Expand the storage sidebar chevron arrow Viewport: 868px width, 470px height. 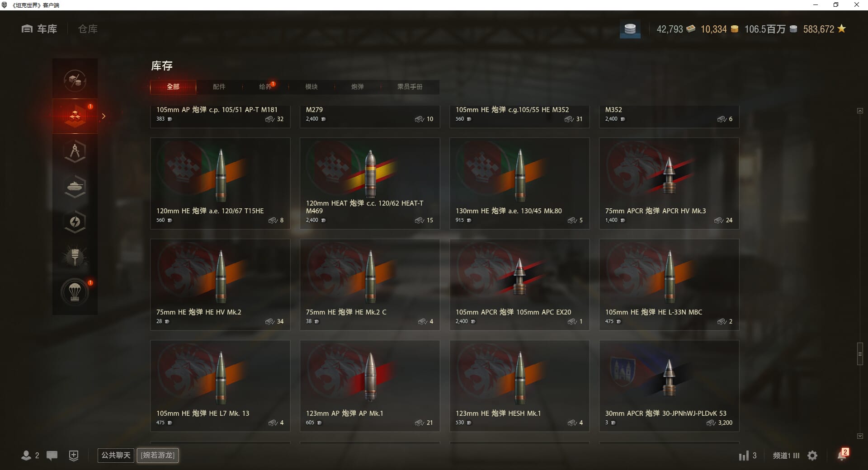104,116
